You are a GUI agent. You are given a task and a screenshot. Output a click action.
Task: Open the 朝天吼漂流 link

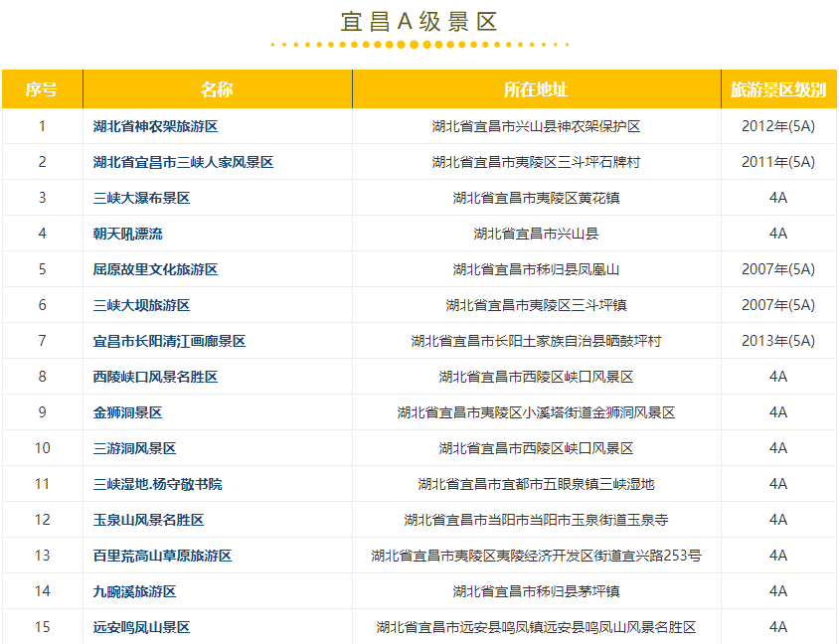pos(127,234)
